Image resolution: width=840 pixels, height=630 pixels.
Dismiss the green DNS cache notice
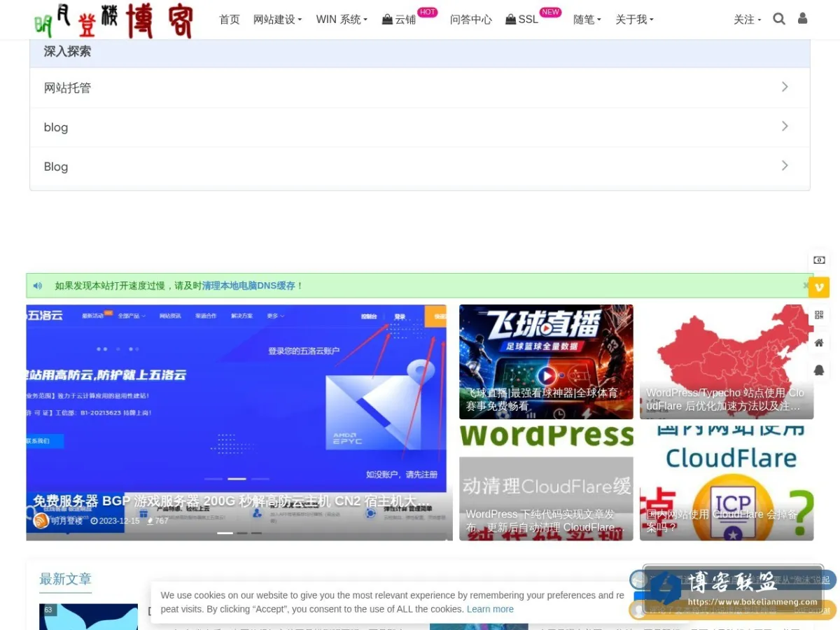[806, 286]
